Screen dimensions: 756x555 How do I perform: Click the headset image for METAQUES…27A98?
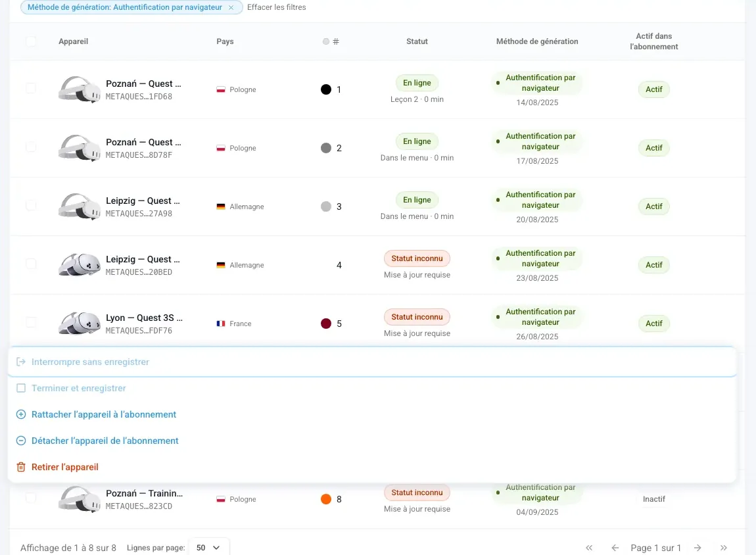click(x=80, y=206)
